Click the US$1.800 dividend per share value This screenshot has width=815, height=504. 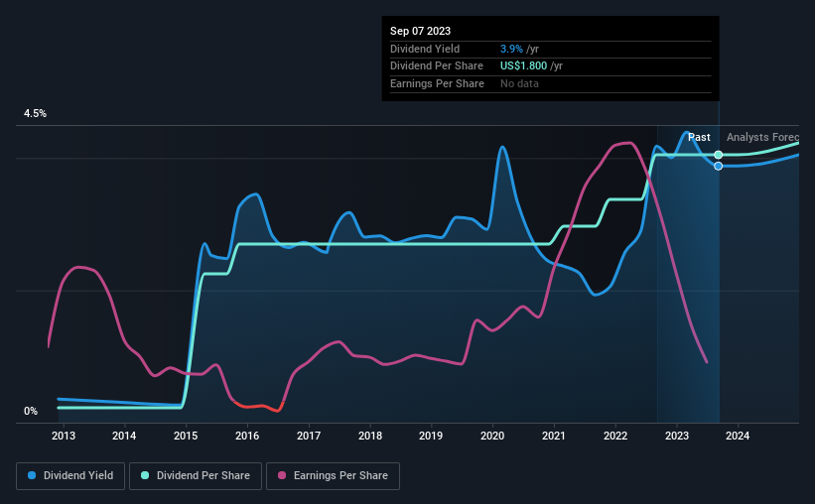pos(523,66)
